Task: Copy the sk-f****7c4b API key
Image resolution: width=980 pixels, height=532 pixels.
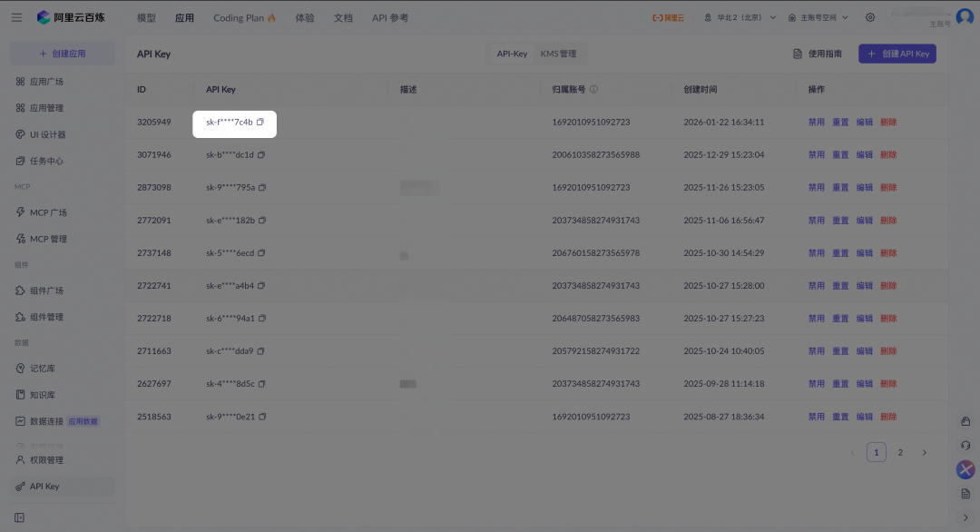Action: (260, 122)
